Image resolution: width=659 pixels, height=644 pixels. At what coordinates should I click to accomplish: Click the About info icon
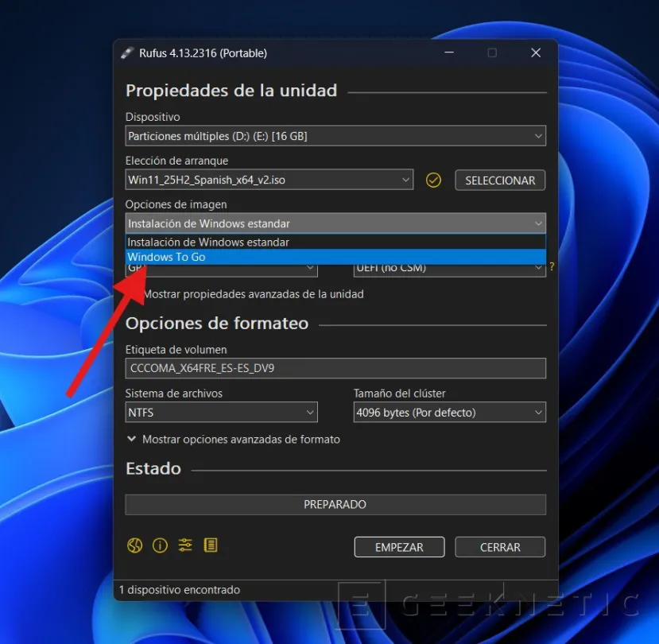[x=160, y=545]
